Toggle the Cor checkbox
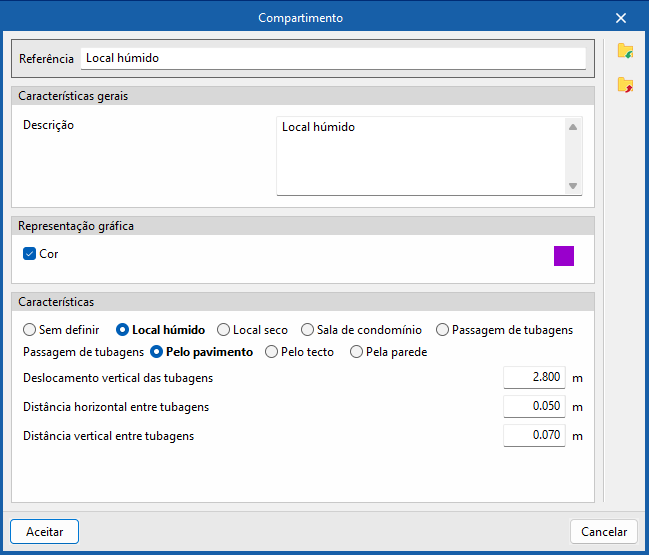The height and width of the screenshot is (555, 649). (29, 254)
